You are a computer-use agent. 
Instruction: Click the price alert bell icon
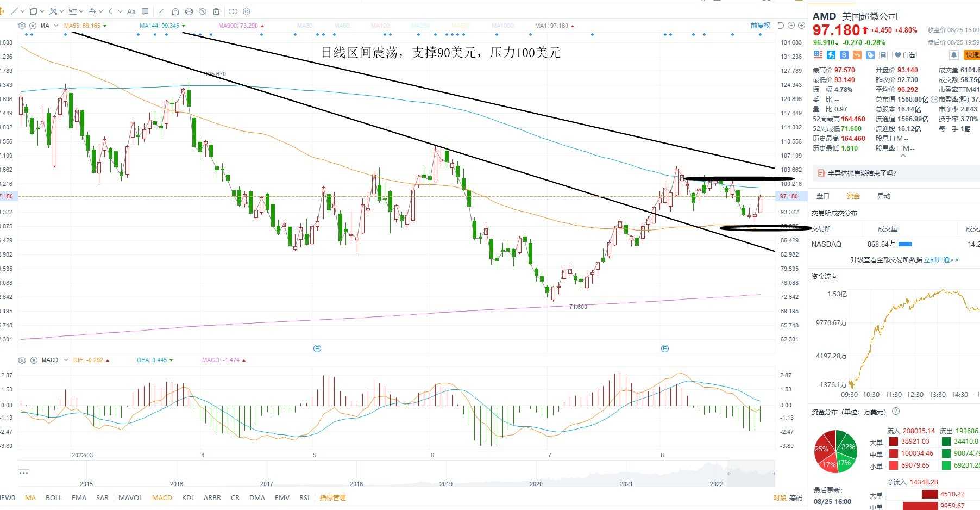[x=953, y=55]
